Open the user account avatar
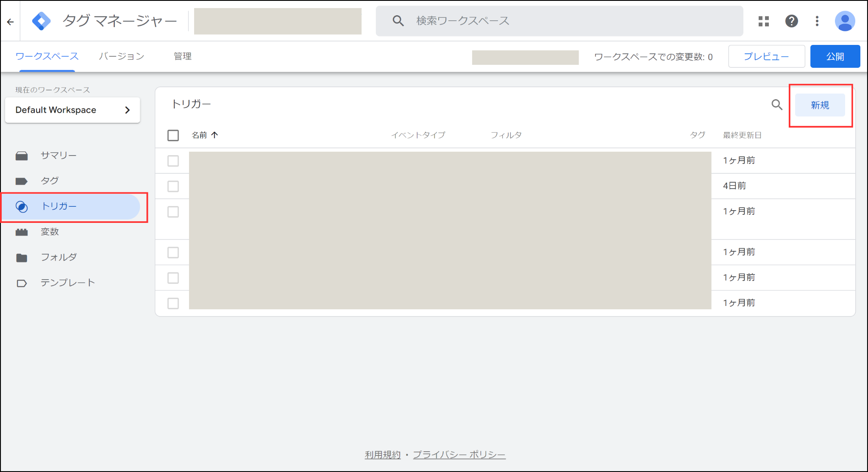The height and width of the screenshot is (472, 868). [845, 21]
